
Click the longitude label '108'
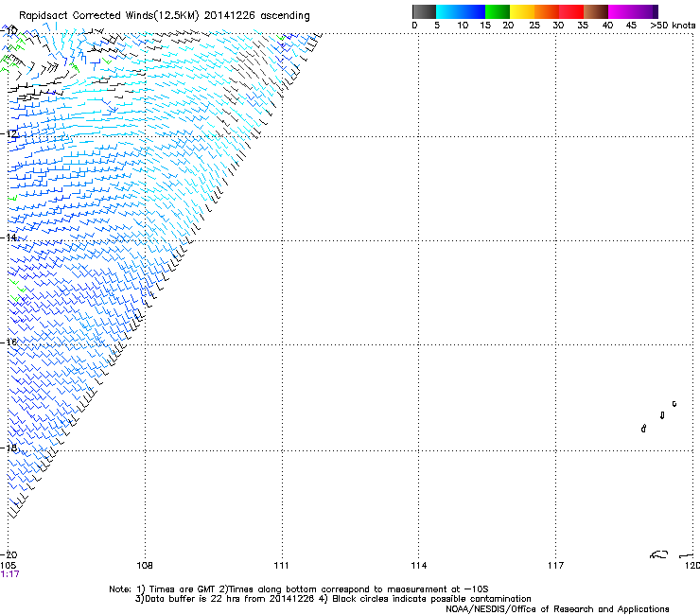145,566
